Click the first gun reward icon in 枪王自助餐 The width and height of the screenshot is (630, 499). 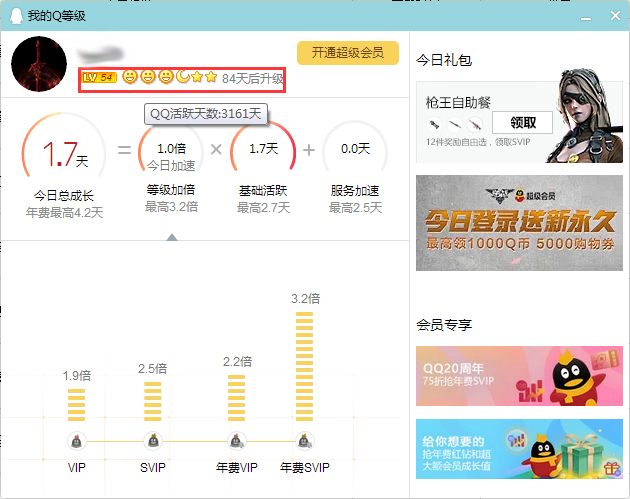click(435, 124)
